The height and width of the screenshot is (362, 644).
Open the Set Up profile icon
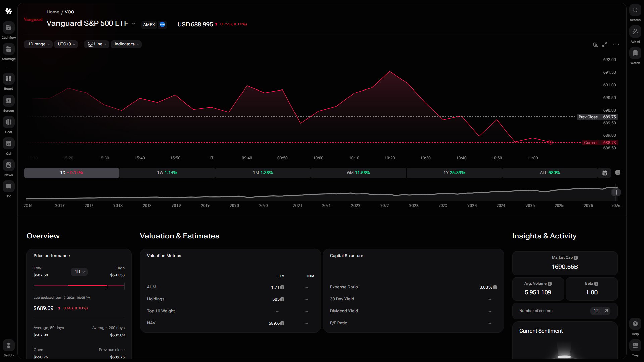pos(9,345)
